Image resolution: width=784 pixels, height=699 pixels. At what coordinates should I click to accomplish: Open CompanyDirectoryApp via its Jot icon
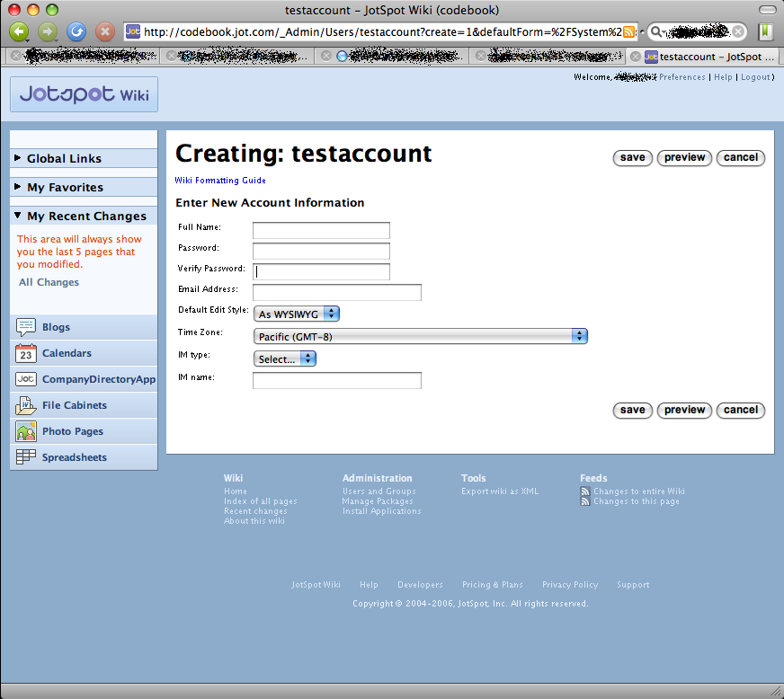25,379
